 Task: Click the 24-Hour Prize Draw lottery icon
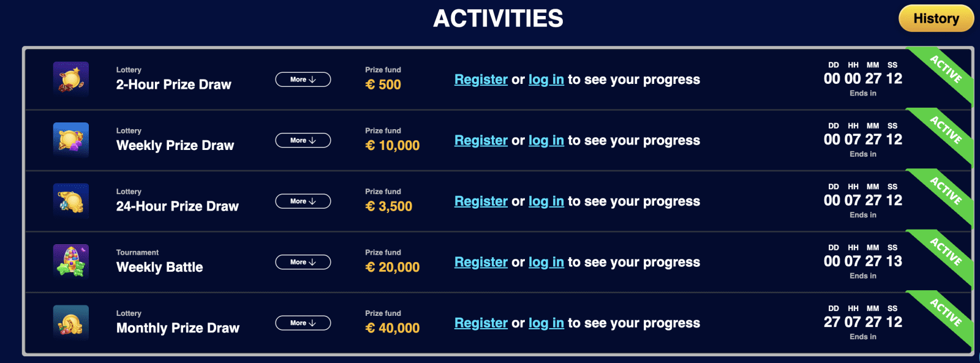pyautogui.click(x=71, y=201)
